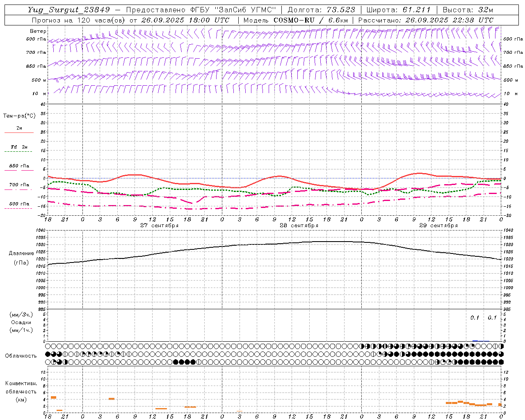
Task: Click the small blue precipitation bar on 29 сентября
Action: coord(475,341)
